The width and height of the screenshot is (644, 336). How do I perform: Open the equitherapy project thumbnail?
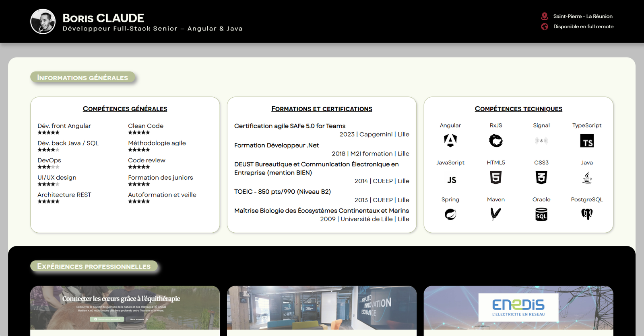point(125,308)
